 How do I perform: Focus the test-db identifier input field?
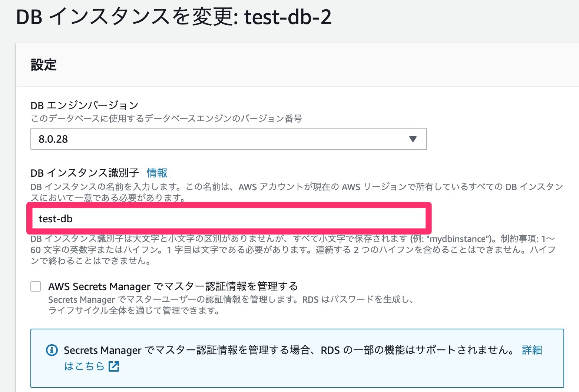[228, 219]
